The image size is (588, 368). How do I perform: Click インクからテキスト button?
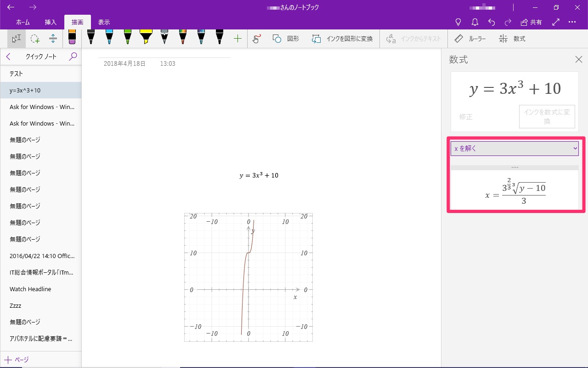[x=413, y=39]
